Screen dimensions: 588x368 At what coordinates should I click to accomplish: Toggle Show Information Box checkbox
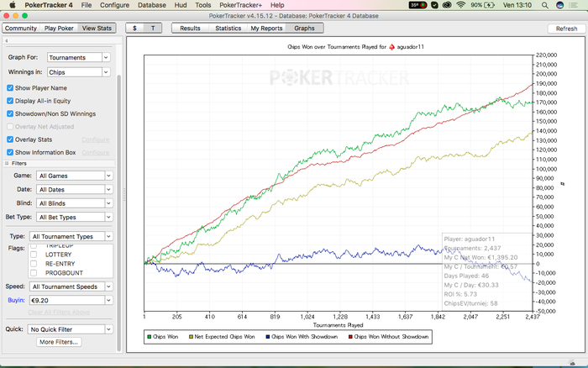[x=10, y=152]
